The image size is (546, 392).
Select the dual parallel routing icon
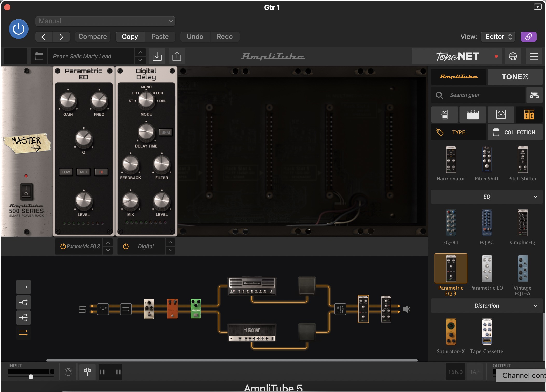tap(23, 333)
